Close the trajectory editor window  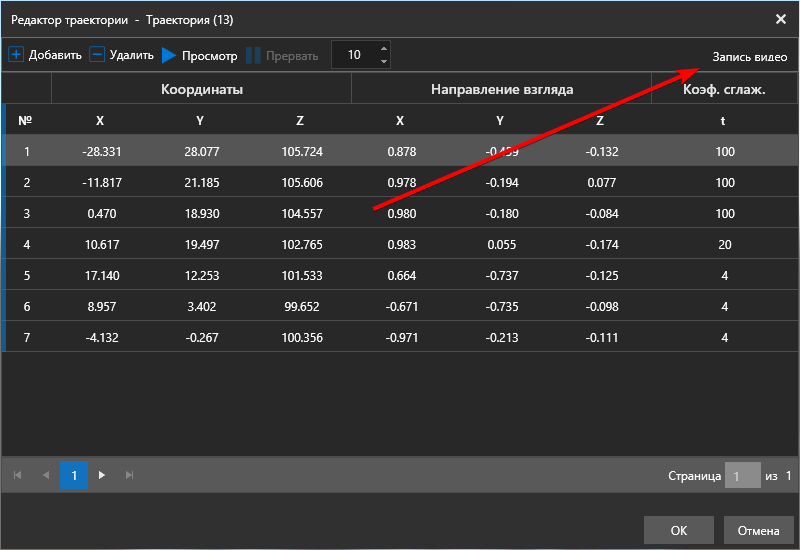tap(781, 19)
